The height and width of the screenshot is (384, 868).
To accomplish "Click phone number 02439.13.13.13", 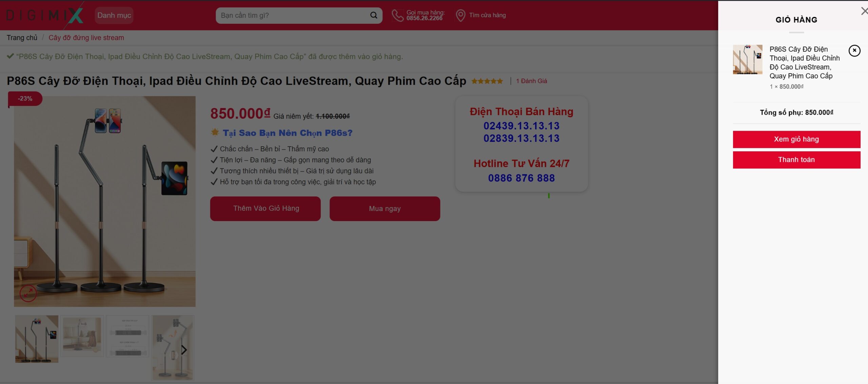I will (521, 126).
